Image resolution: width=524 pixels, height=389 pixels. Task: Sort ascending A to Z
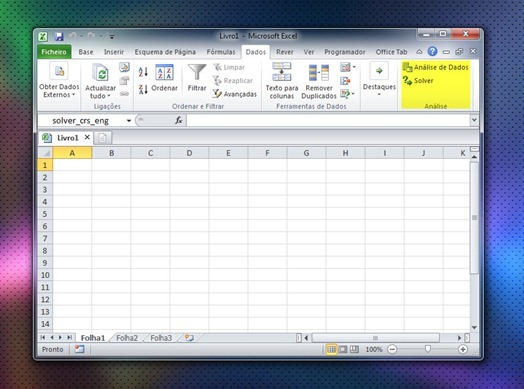coord(143,71)
